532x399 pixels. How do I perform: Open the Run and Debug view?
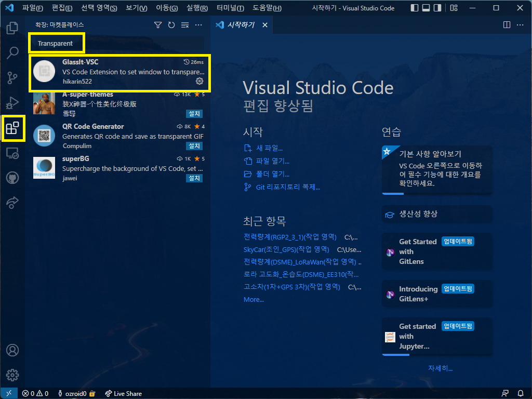pos(12,103)
